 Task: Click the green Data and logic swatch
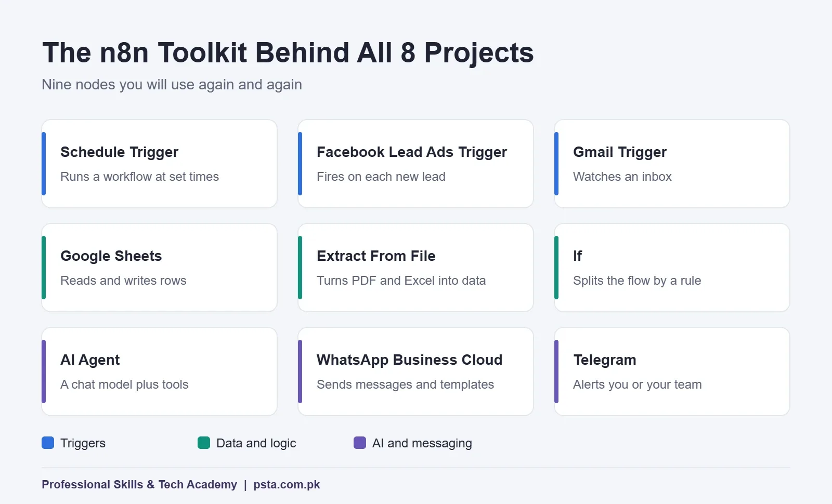(x=204, y=443)
